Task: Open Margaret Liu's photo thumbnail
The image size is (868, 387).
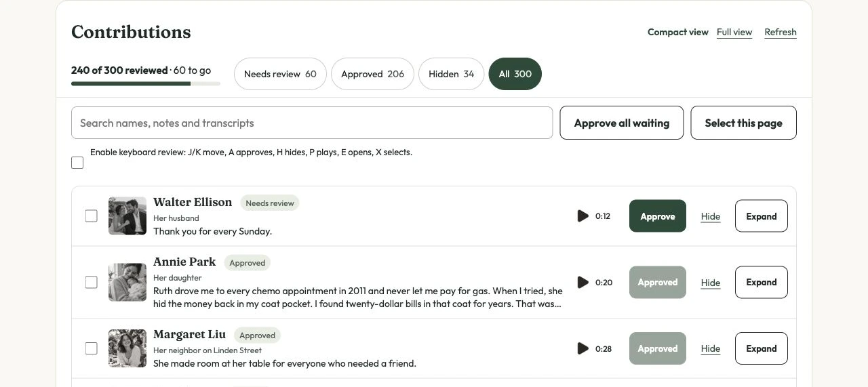Action: [x=127, y=348]
